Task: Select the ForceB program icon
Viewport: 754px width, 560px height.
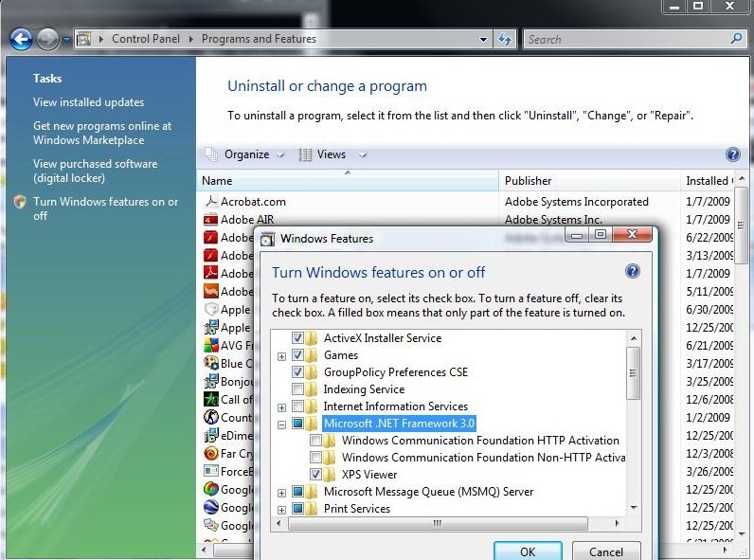Action: (210, 471)
